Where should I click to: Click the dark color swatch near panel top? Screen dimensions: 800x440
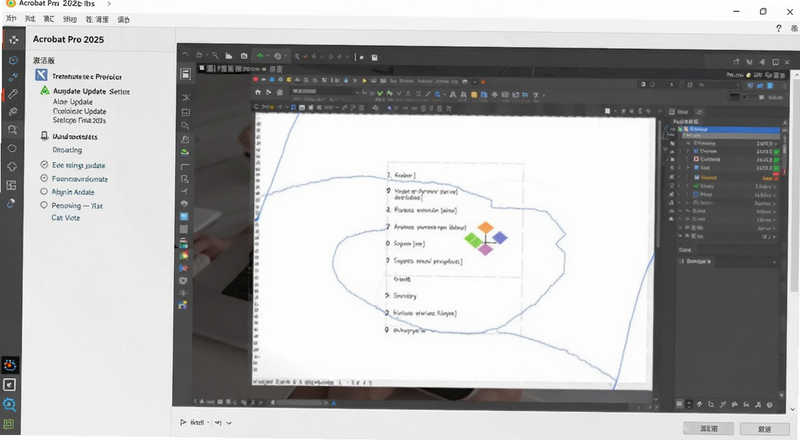(x=734, y=96)
